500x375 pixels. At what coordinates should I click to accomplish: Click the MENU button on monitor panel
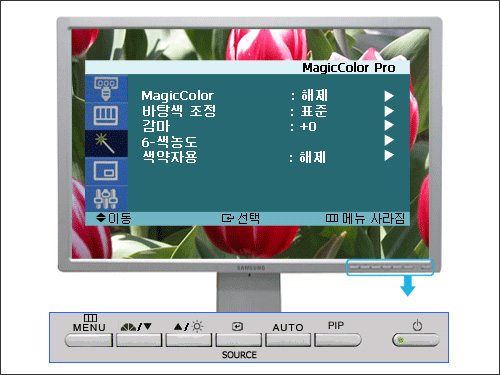[x=89, y=340]
